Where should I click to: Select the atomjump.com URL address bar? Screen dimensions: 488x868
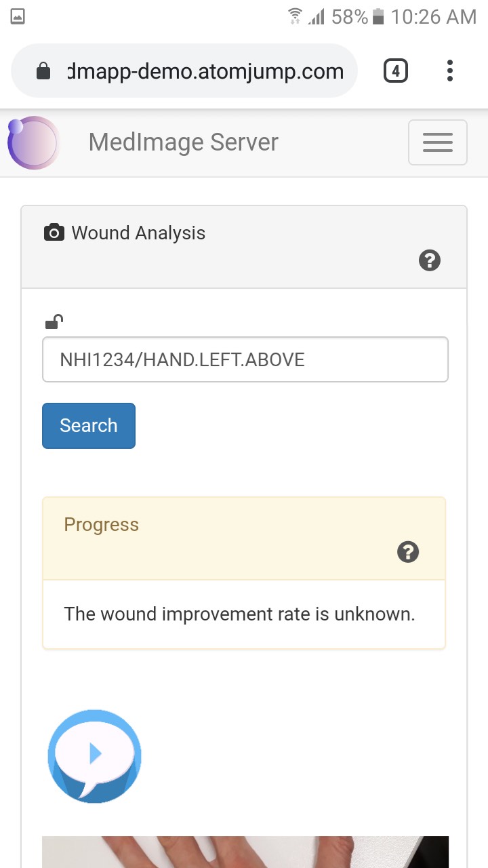(184, 71)
